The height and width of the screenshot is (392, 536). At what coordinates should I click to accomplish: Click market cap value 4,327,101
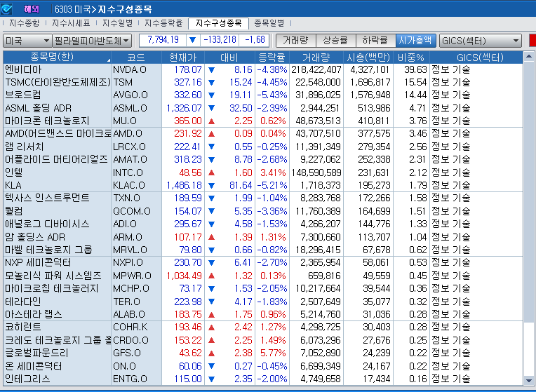click(370, 69)
